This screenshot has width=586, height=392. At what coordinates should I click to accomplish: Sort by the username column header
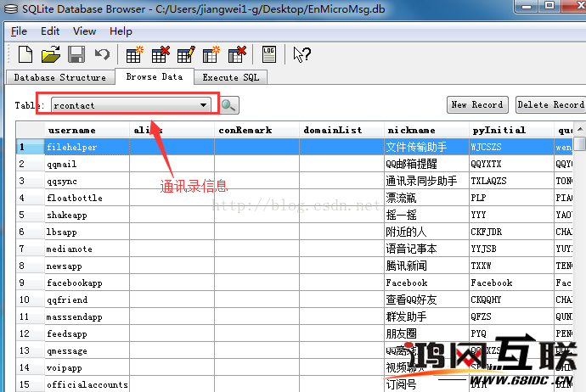tap(87, 131)
